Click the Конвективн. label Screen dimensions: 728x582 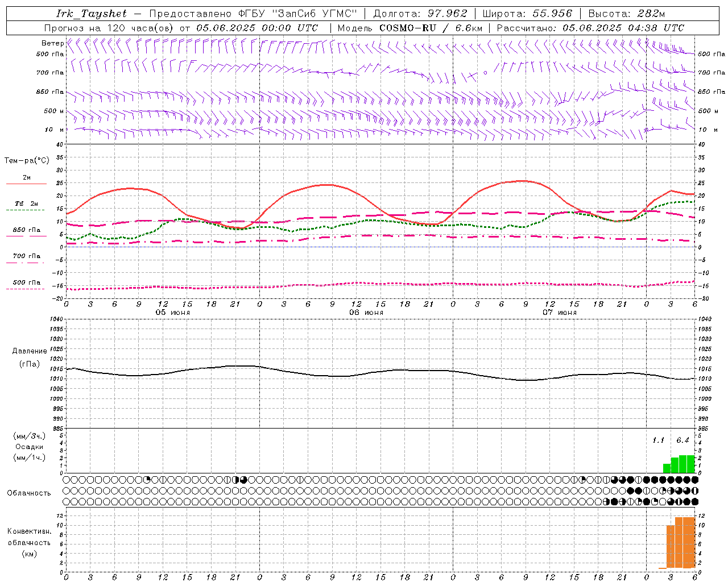tap(29, 531)
